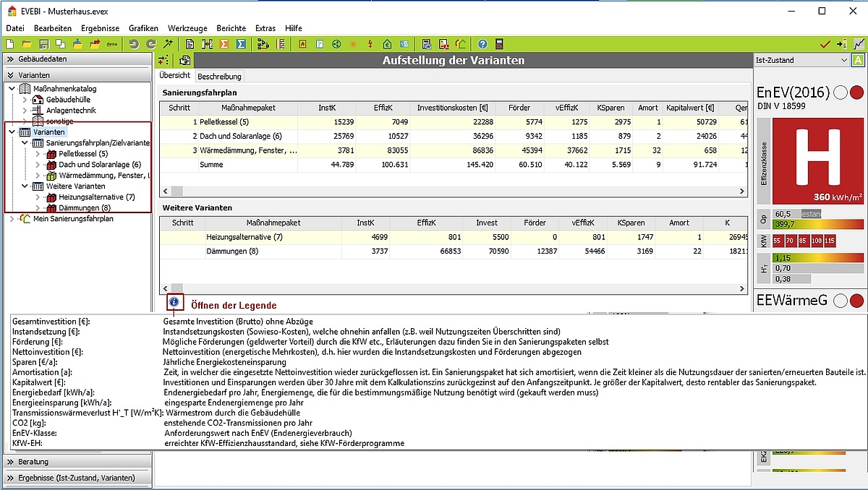Click the red lightning bolt toolbar icon
Screen dimensions: 868x490
pyautogui.click(x=370, y=44)
